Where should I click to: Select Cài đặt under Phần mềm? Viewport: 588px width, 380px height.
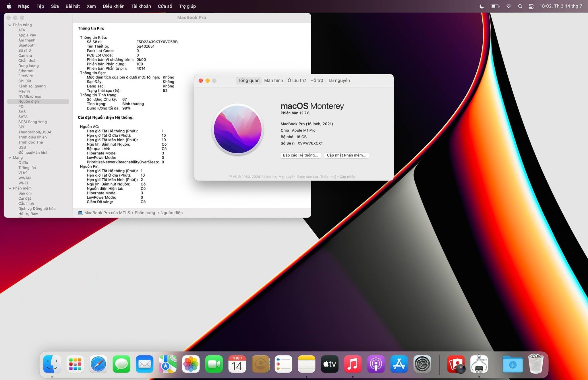[x=25, y=198]
